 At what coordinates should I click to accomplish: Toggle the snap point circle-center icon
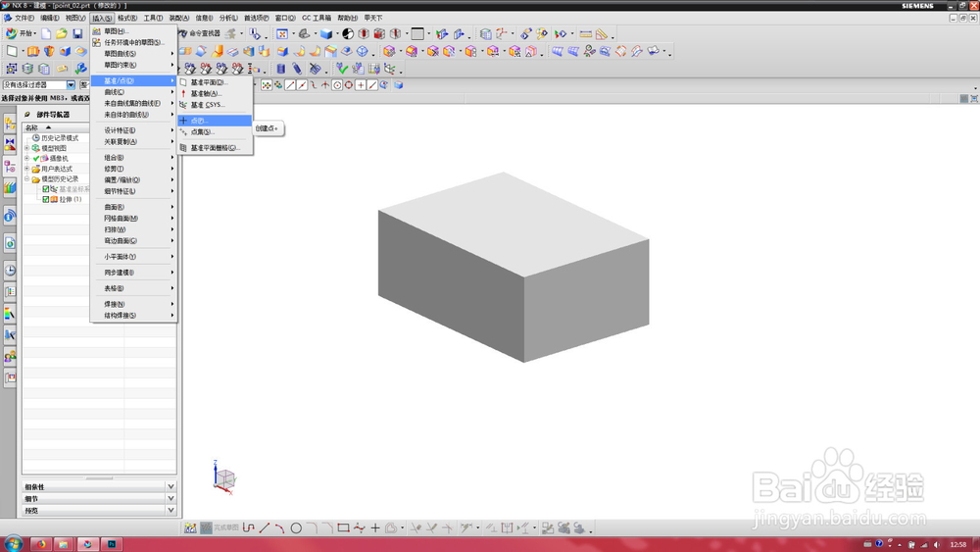pos(337,85)
